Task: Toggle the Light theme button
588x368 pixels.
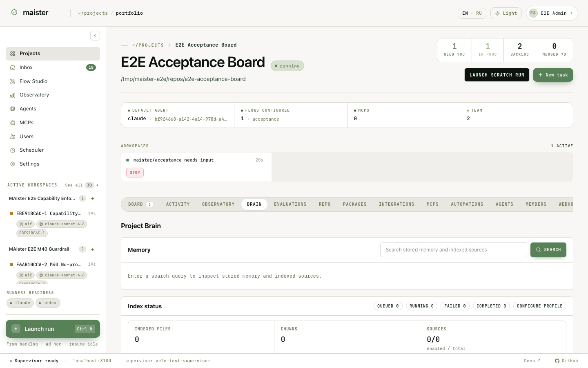Action: click(x=506, y=13)
